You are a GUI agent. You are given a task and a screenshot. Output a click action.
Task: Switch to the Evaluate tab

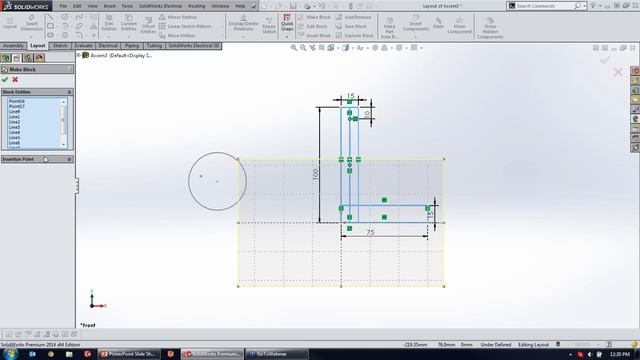pyautogui.click(x=83, y=46)
